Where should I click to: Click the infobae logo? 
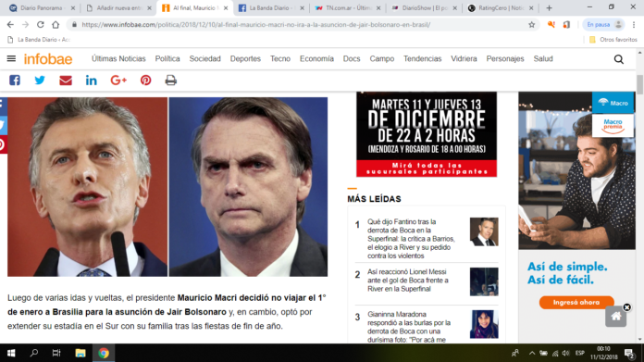click(x=48, y=59)
